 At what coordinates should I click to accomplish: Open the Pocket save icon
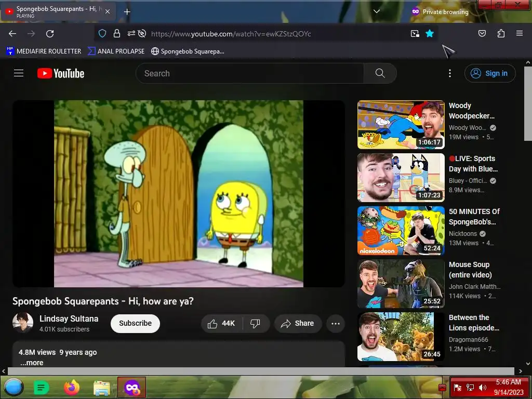pyautogui.click(x=482, y=33)
